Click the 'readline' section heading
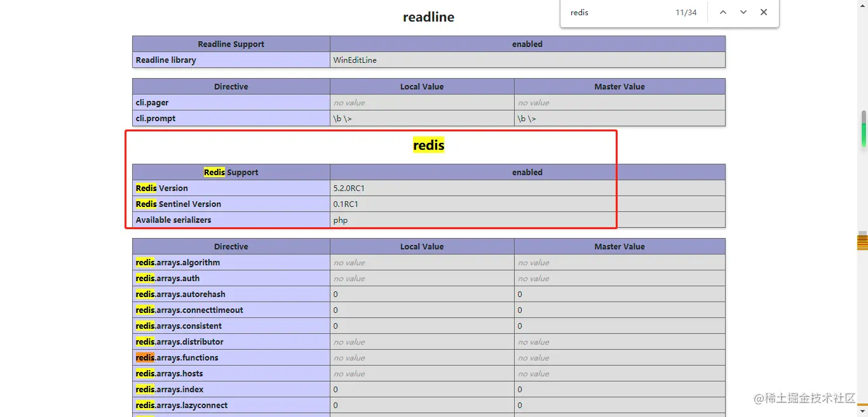The height and width of the screenshot is (417, 868). [x=428, y=17]
